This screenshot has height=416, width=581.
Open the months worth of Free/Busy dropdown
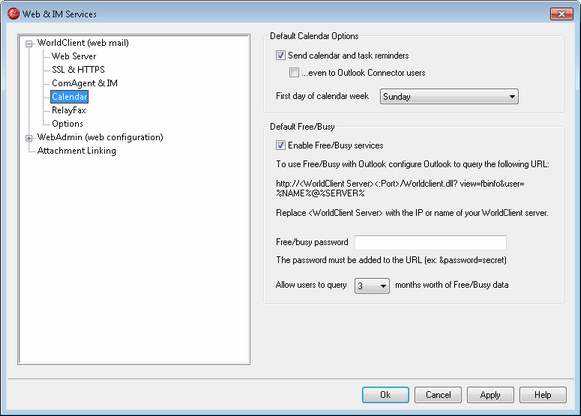click(372, 286)
